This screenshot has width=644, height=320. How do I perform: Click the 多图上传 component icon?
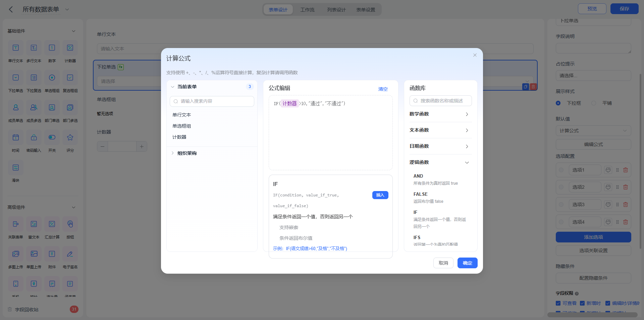click(x=16, y=254)
